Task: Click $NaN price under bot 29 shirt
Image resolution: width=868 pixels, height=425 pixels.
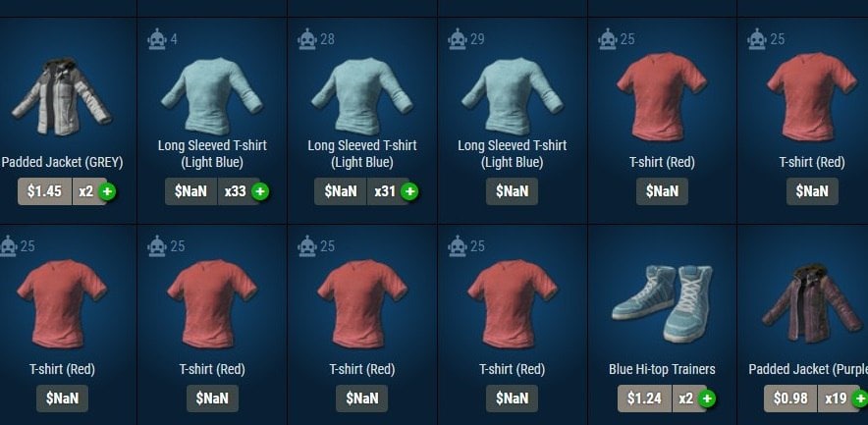Action: (x=512, y=191)
